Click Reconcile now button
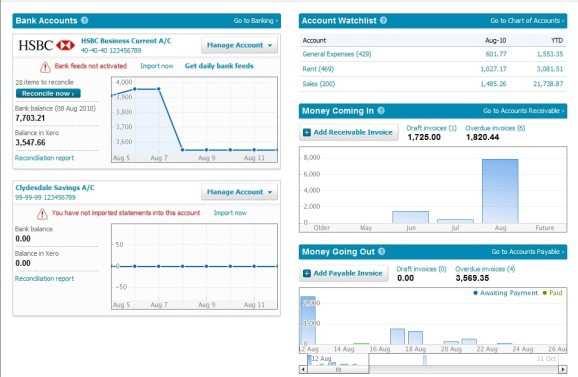The height and width of the screenshot is (377, 578). 48,94
